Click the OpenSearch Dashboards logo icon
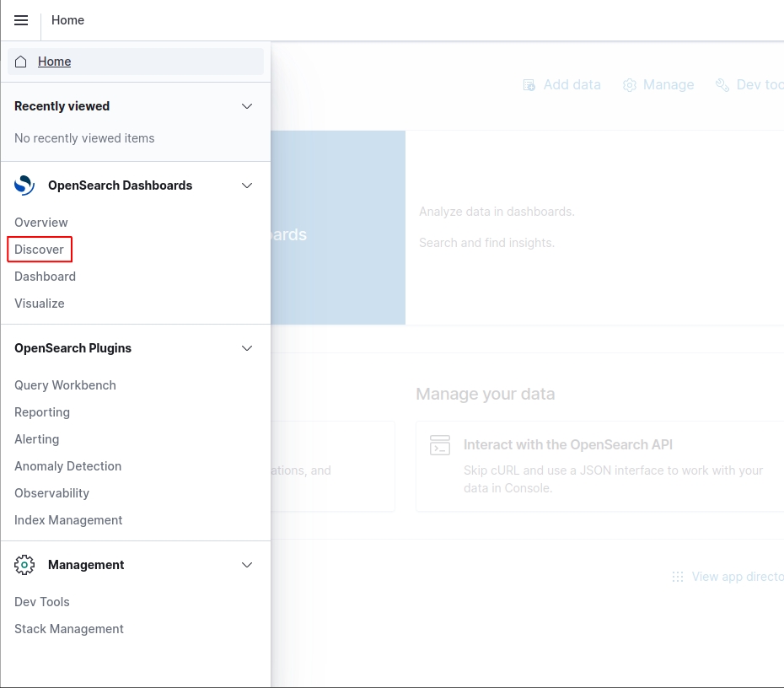The width and height of the screenshot is (784, 688). 24,185
